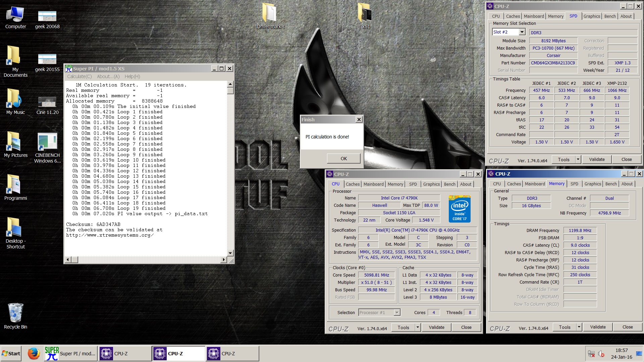Click Super PI horizontal scrollbar right arrow
This screenshot has height=362, width=644.
point(224,259)
